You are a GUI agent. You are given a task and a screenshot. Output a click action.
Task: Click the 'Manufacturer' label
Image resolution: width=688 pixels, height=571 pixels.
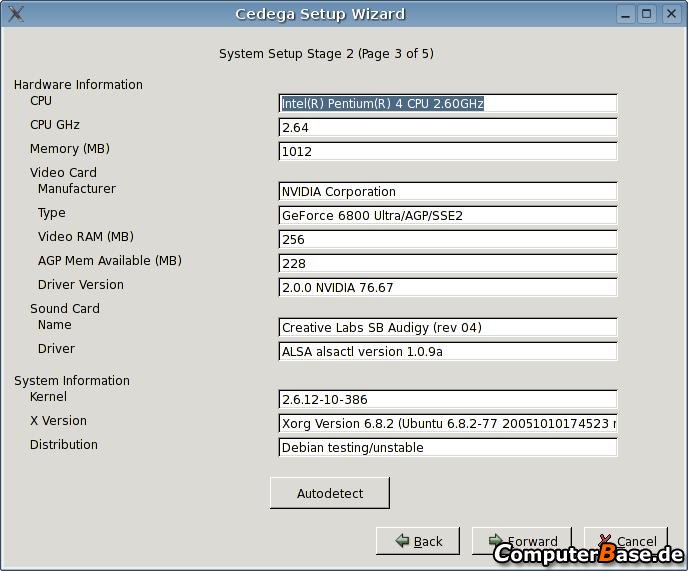point(77,189)
